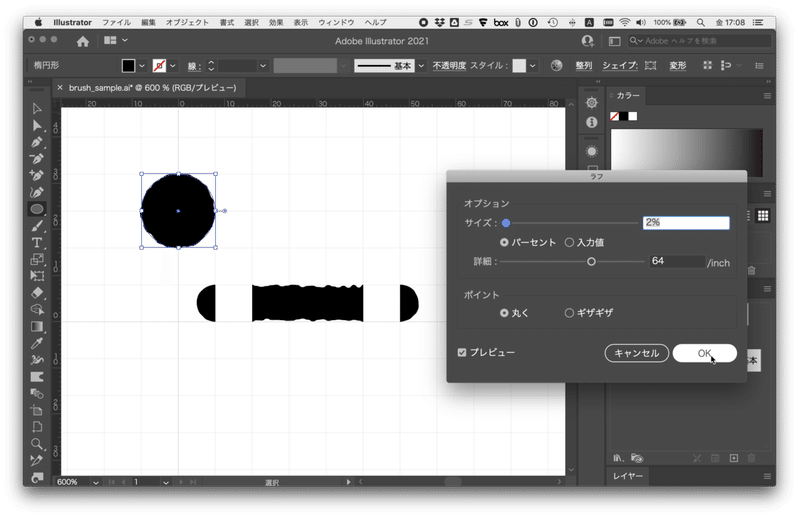Select the 入力値 radio button

click(569, 242)
